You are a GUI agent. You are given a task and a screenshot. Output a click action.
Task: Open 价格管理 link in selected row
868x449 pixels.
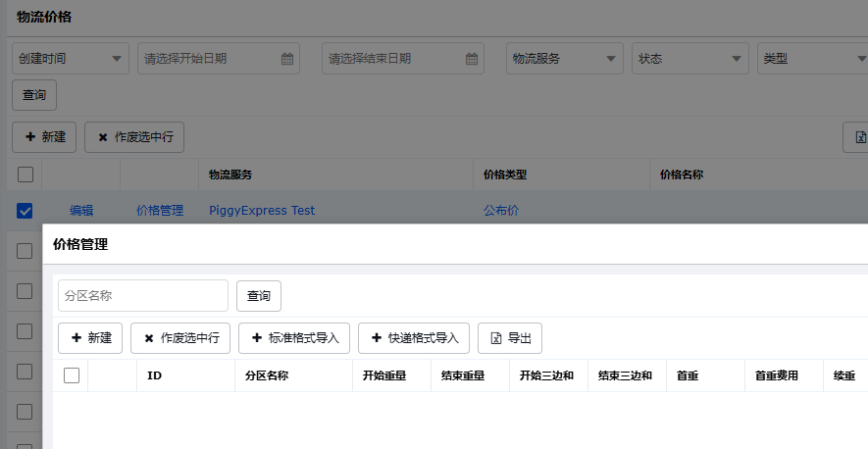click(159, 211)
